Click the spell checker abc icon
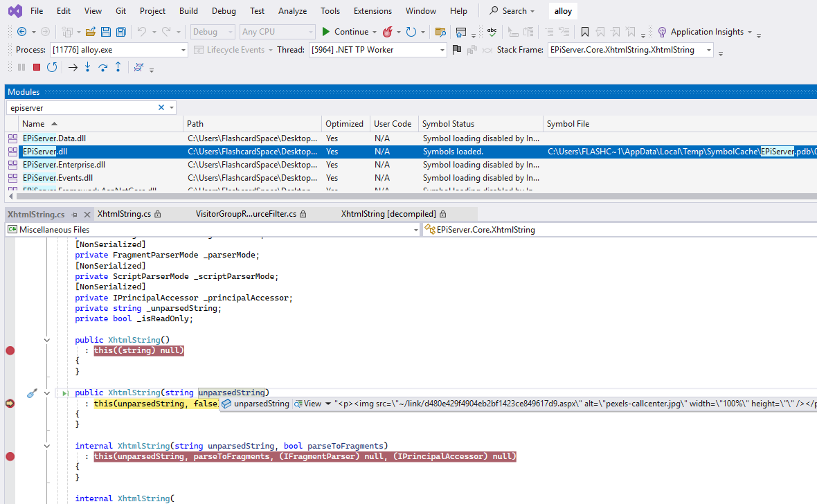 click(x=492, y=32)
